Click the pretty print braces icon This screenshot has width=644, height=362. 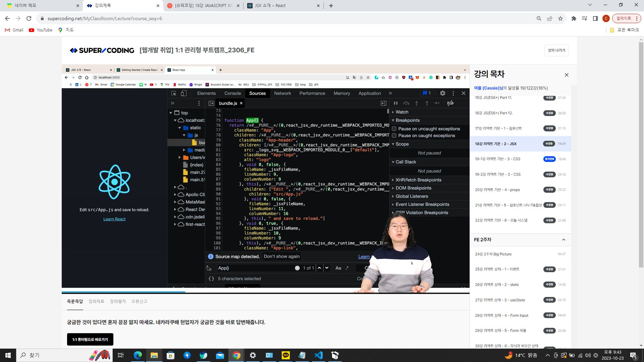coord(211,279)
